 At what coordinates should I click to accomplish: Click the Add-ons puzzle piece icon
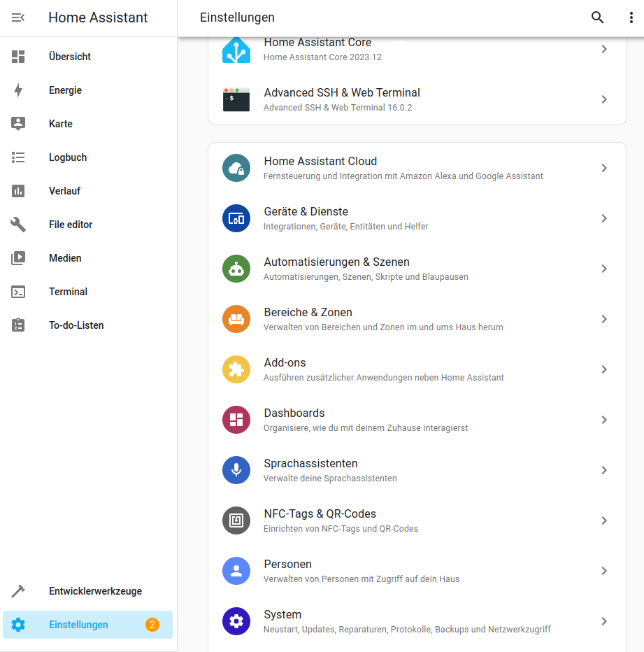236,369
